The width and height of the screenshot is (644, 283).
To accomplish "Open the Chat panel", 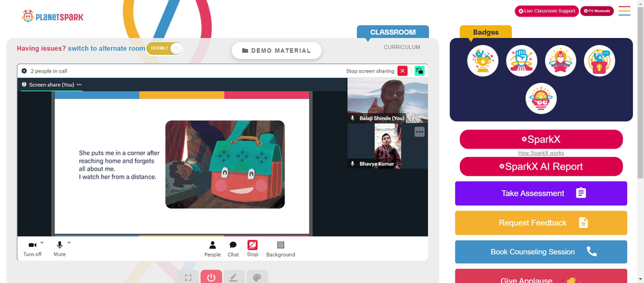I will pyautogui.click(x=233, y=249).
